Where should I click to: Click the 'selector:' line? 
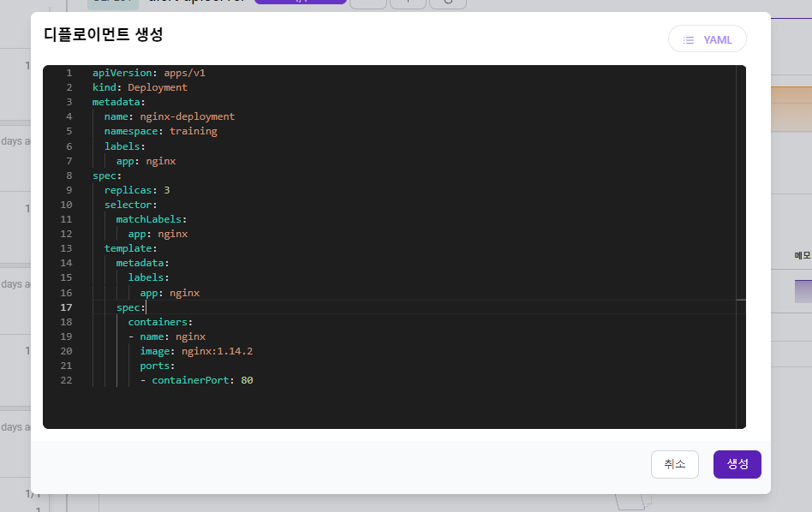(130, 205)
